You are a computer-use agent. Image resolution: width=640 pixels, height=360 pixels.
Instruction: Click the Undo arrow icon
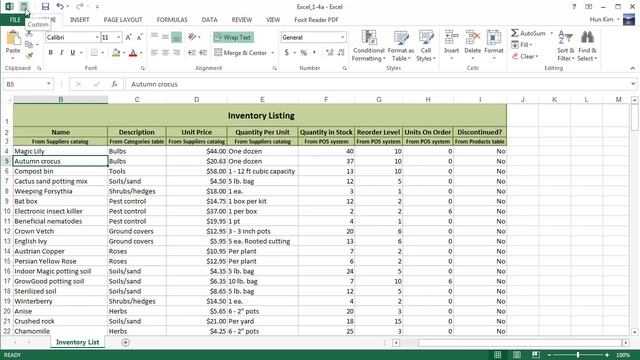[60, 7]
